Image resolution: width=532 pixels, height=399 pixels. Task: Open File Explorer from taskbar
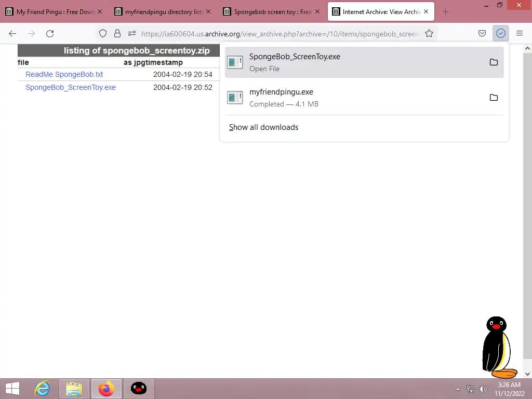[x=74, y=389]
